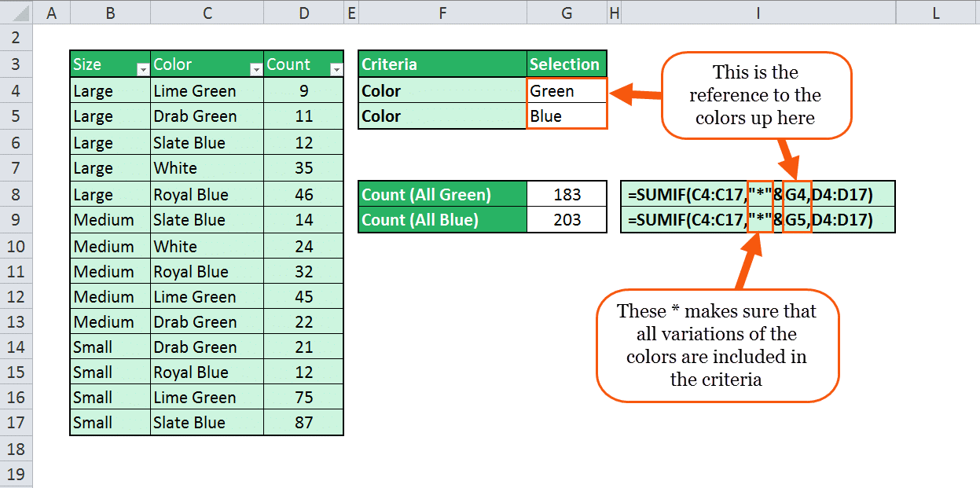Click cell G5 containing Blue
This screenshot has height=488, width=980.
[x=567, y=116]
